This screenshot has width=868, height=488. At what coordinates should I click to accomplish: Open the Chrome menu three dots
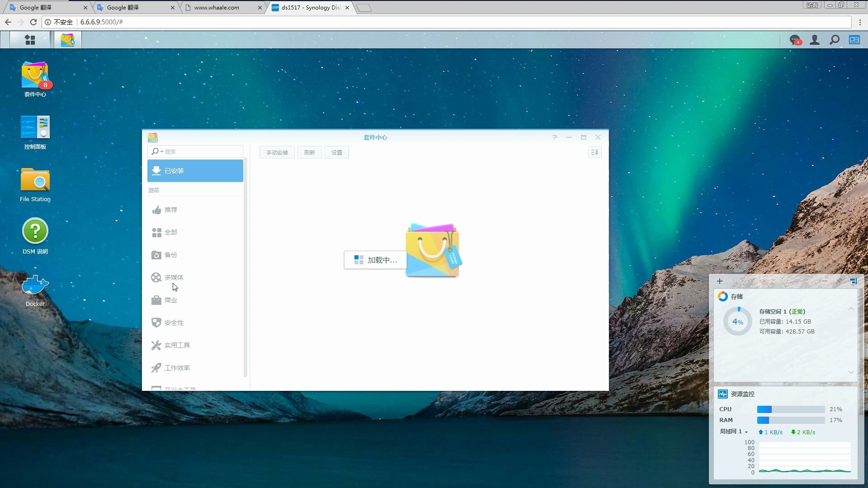pos(860,22)
